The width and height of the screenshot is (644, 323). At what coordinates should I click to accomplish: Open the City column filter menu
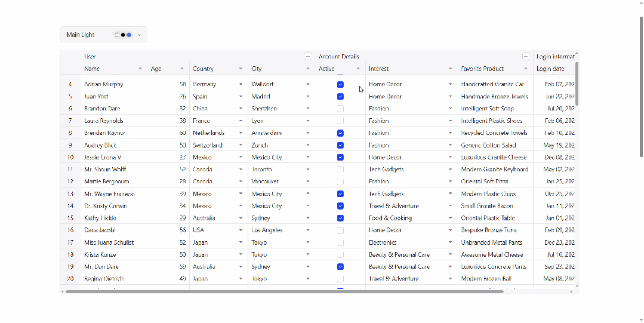(x=307, y=69)
